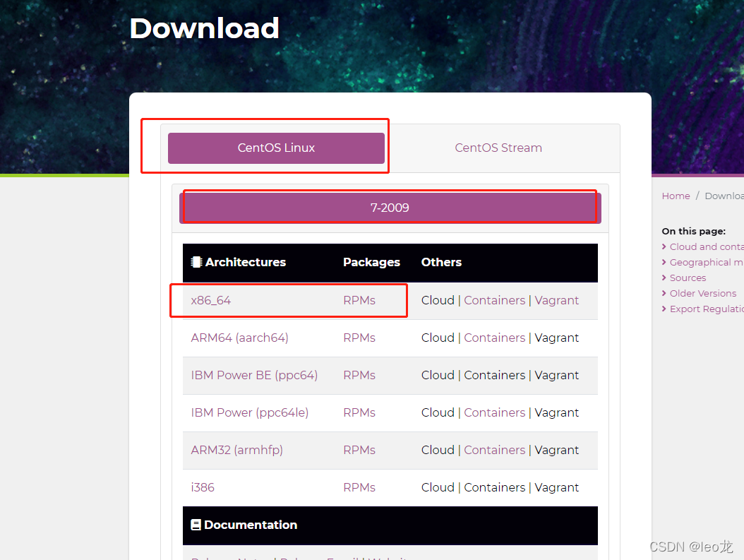
Task: Click Containers text in i386 row
Action: [494, 487]
